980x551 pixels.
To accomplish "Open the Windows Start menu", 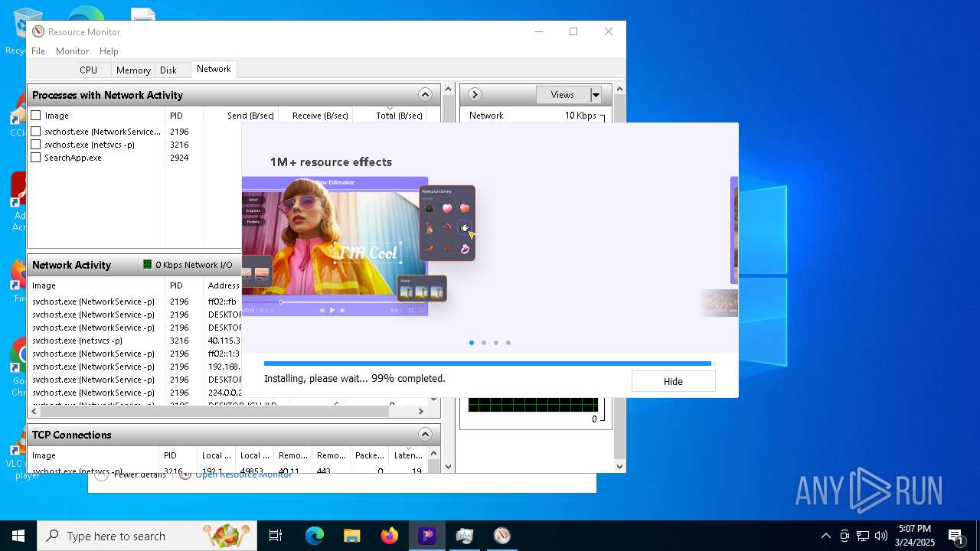I will (18, 536).
